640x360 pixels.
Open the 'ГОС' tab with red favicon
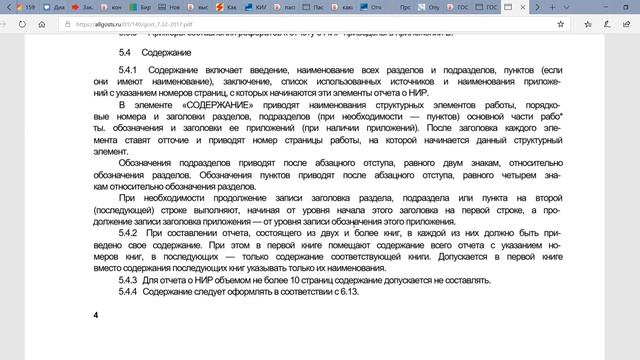pos(457,7)
